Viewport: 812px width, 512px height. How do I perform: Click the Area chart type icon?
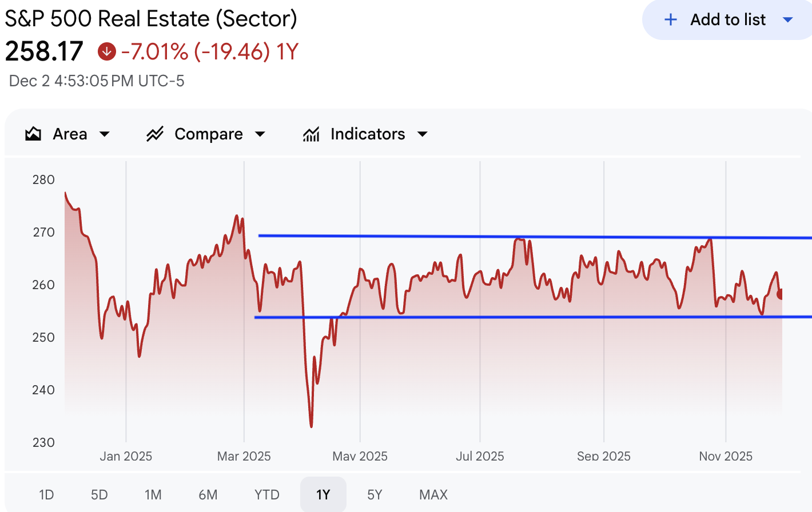point(33,134)
